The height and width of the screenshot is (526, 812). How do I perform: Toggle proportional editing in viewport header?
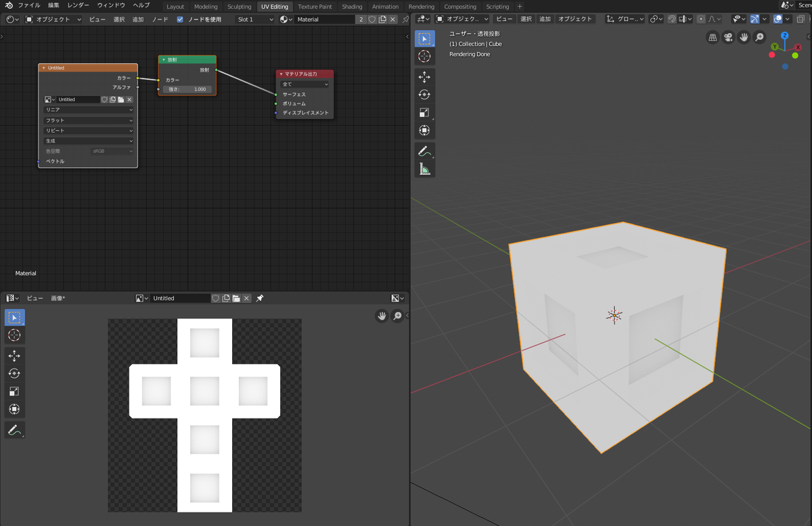coord(701,19)
